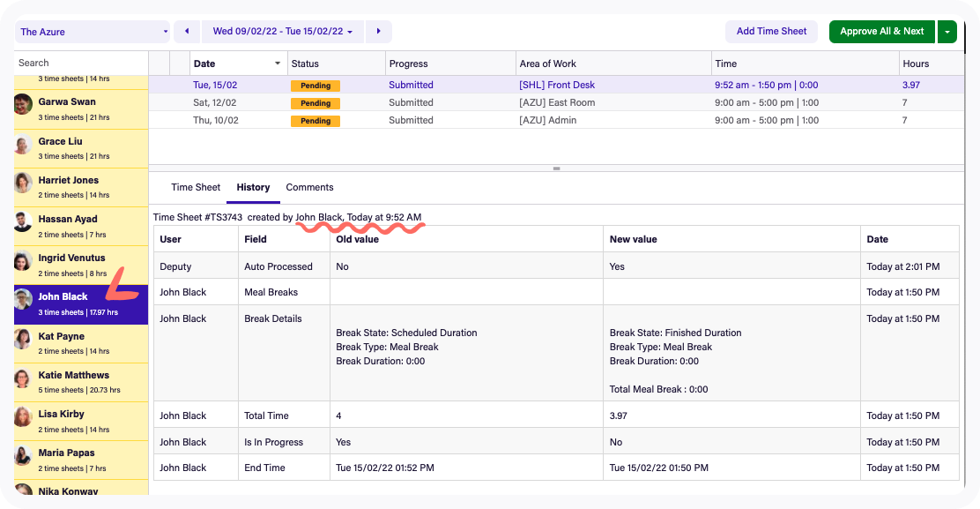The width and height of the screenshot is (980, 509).
Task: Select Grace Liu's avatar
Action: pyautogui.click(x=23, y=144)
